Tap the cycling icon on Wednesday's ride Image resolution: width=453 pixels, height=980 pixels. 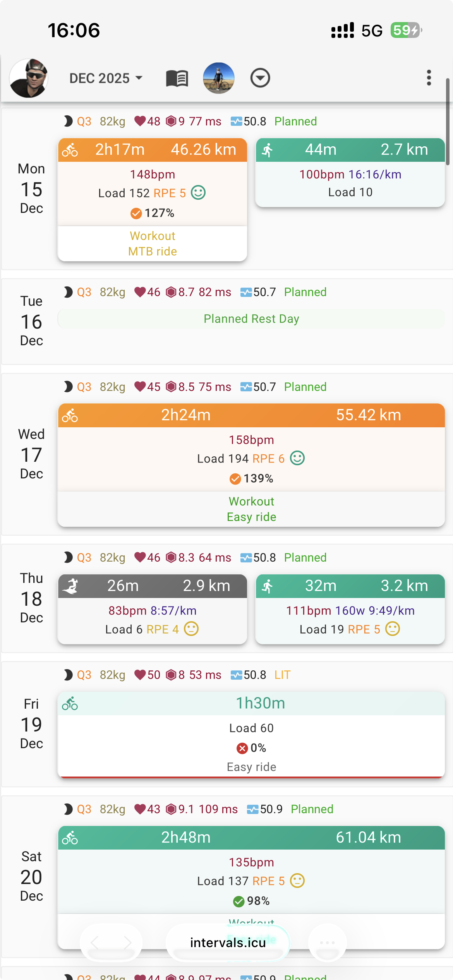70,416
